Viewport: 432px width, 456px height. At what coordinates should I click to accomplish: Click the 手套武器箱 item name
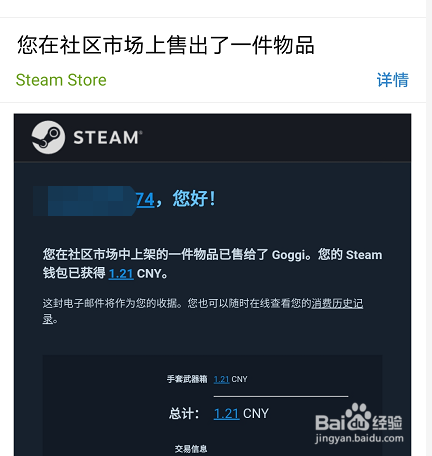click(x=187, y=379)
